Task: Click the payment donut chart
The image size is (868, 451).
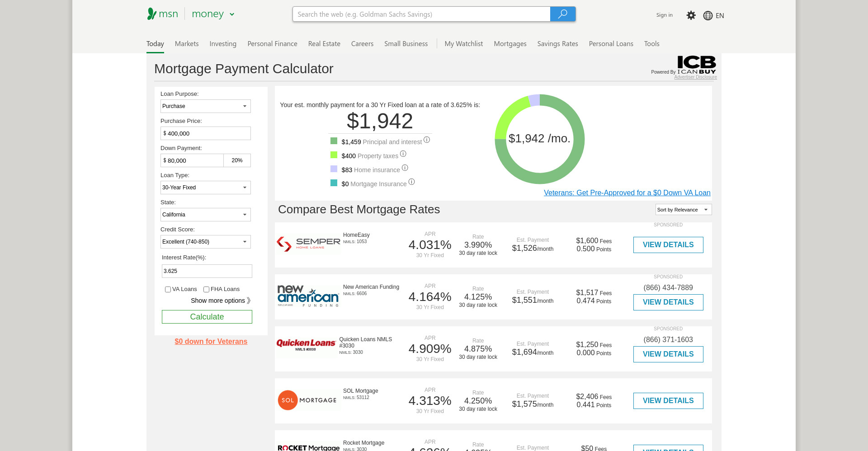Action: (540, 139)
